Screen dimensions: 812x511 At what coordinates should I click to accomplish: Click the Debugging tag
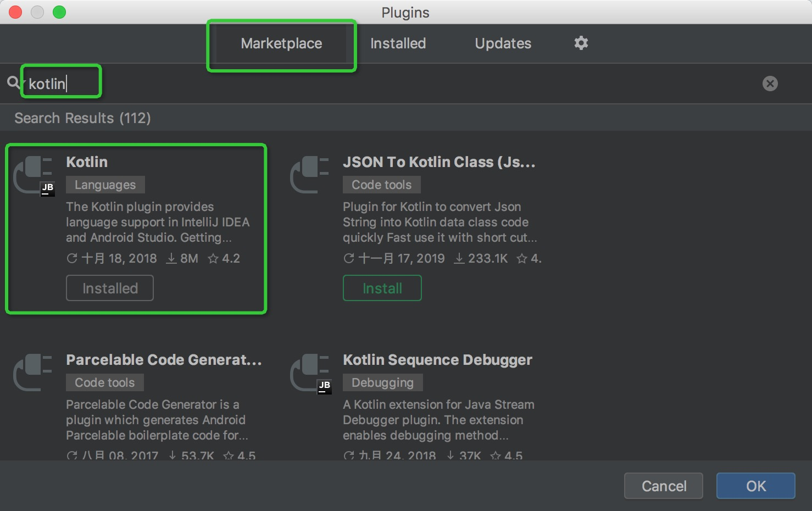(383, 382)
